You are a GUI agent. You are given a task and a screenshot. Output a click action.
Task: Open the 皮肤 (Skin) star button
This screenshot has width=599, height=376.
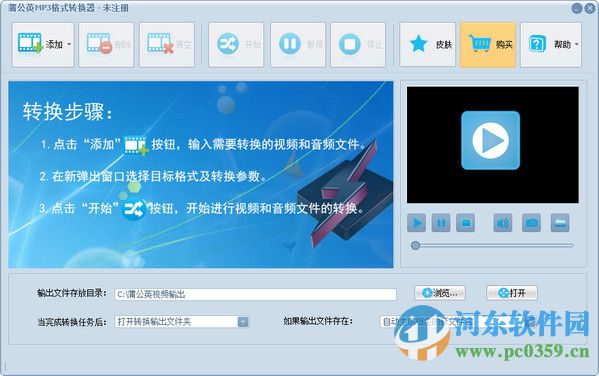[427, 45]
